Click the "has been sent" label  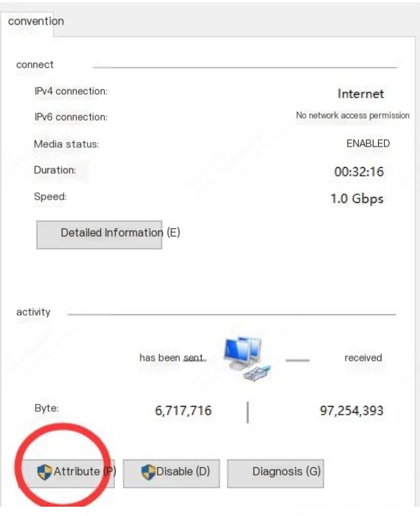pos(171,357)
